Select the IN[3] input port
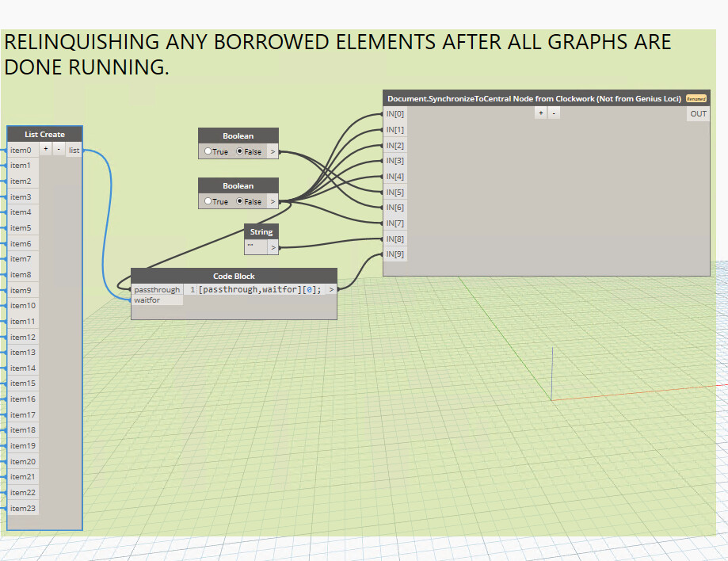Viewport: 728px width, 561px height. pyautogui.click(x=395, y=161)
